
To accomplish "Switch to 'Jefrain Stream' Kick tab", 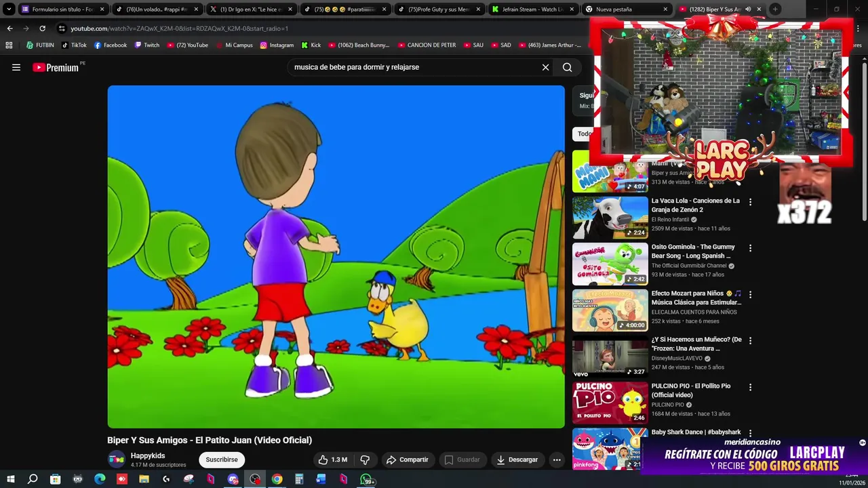I will (x=532, y=9).
